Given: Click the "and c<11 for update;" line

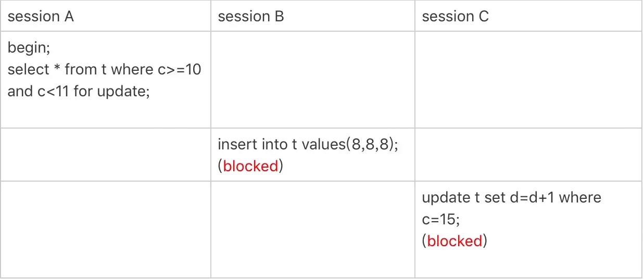Looking at the screenshot, I should [x=79, y=92].
